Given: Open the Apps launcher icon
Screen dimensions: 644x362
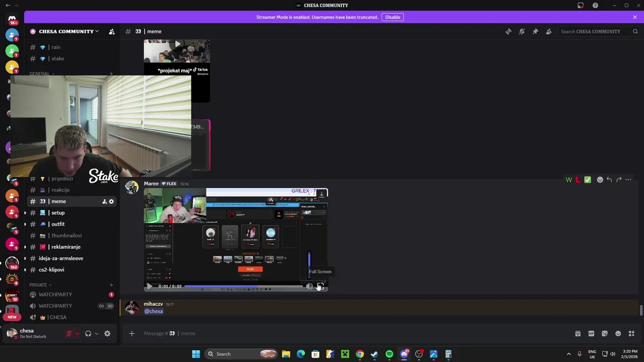Looking at the screenshot, I should [x=631, y=333].
